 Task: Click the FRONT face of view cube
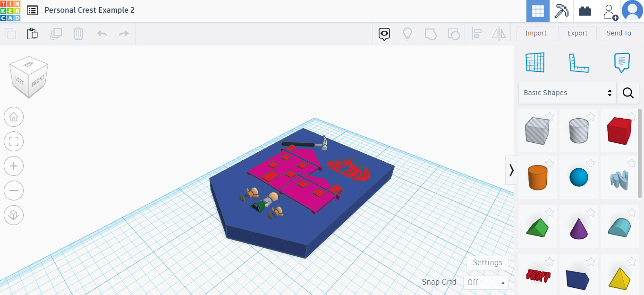38,81
